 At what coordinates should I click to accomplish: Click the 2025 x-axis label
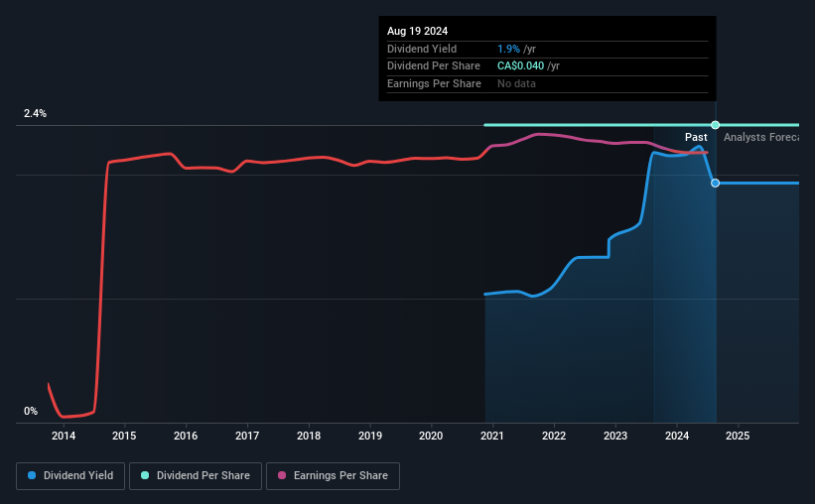tap(738, 436)
